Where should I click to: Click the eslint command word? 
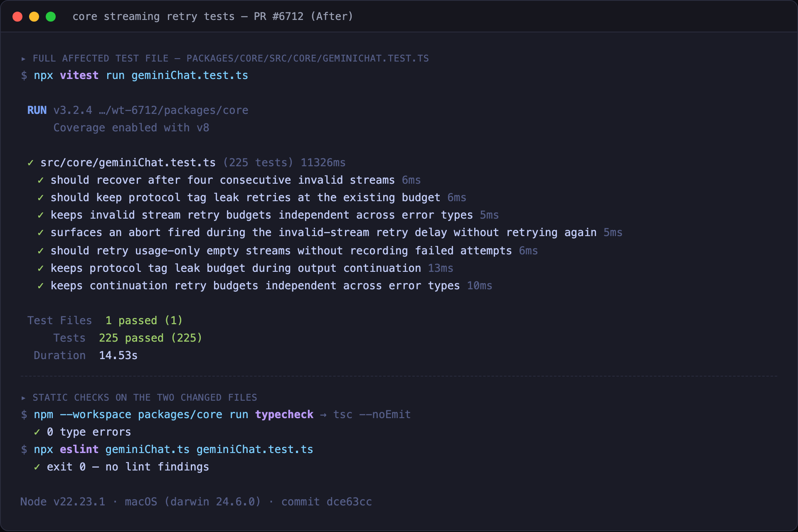(x=79, y=449)
